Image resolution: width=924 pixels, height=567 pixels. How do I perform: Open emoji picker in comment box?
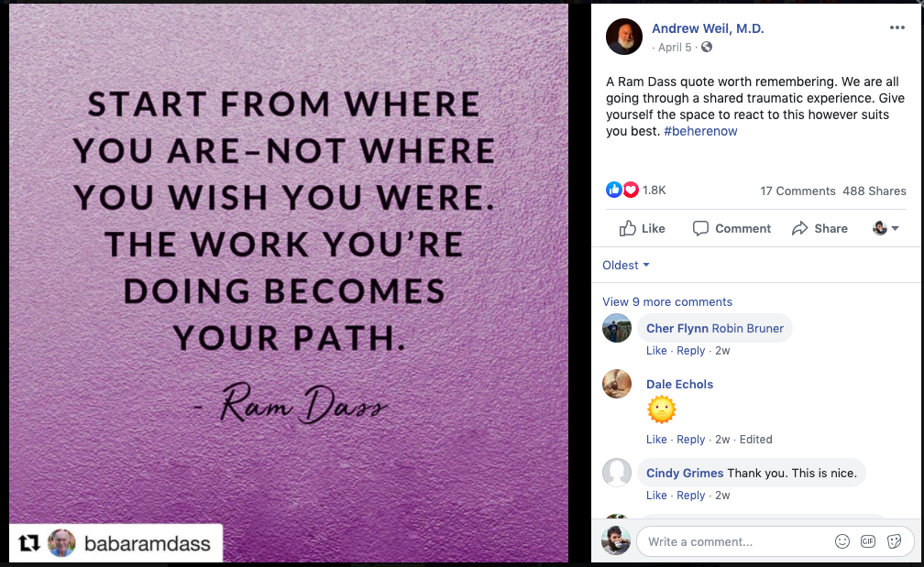[842, 541]
